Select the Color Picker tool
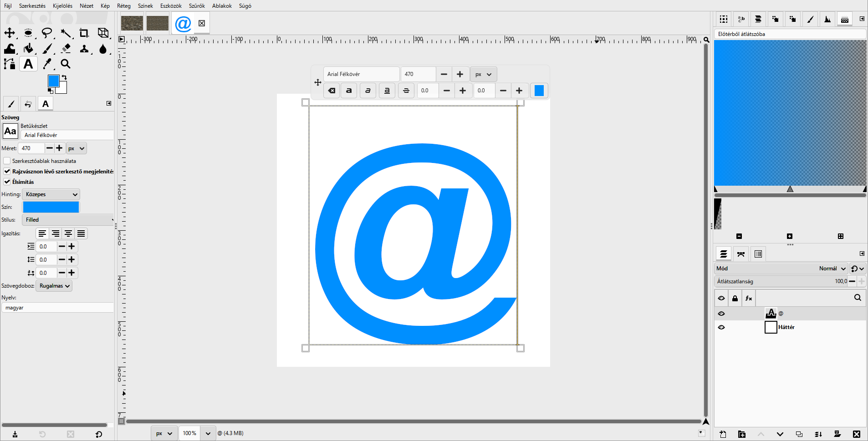Screen dimensions: 868x441 click(x=47, y=64)
